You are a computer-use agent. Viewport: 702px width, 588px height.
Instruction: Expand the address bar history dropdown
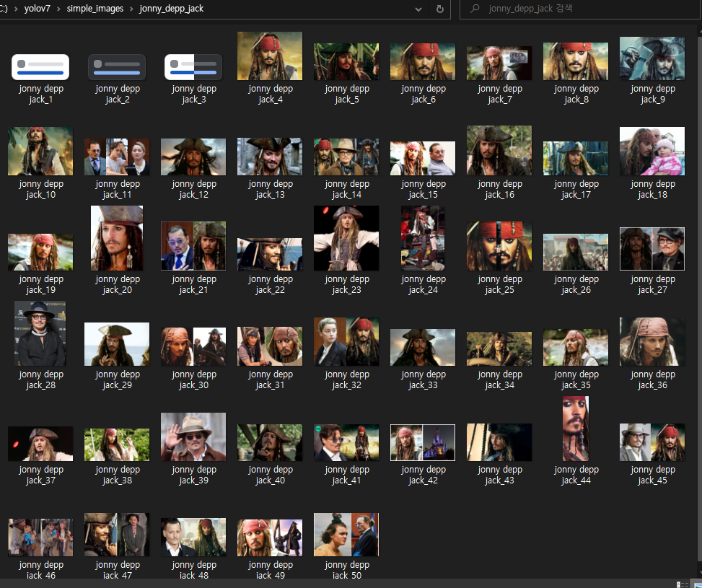[418, 9]
